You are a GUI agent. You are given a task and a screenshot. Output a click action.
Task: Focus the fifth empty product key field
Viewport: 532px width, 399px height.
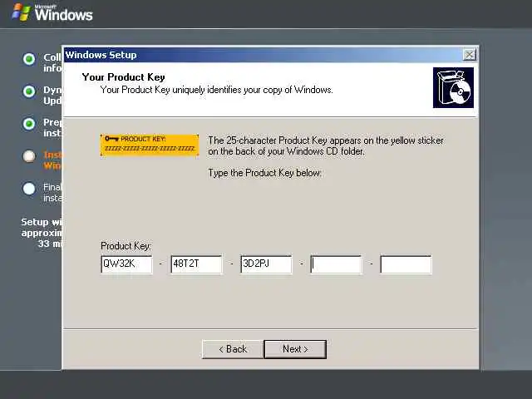(406, 264)
